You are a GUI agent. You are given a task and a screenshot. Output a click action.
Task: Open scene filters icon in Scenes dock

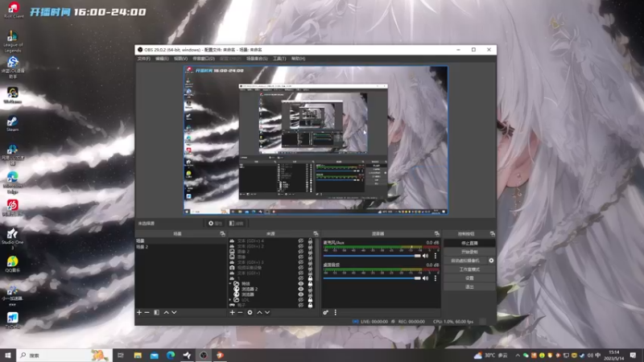(156, 312)
